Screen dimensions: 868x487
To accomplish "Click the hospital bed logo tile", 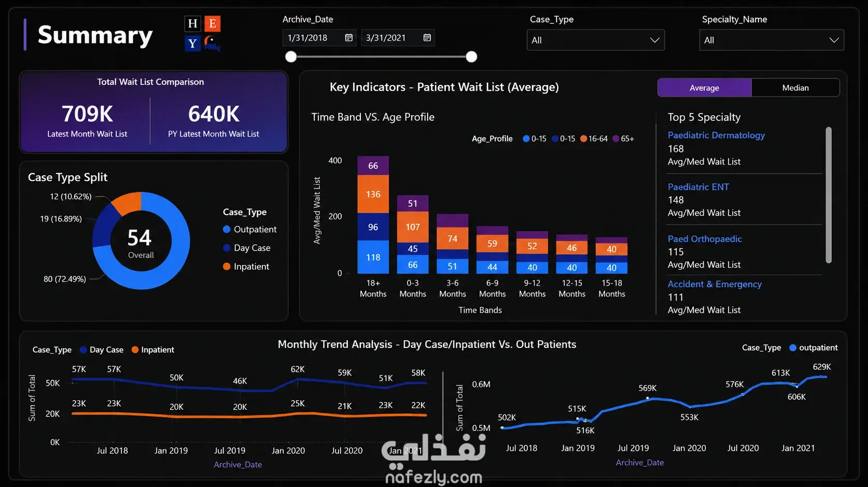I will 212,43.
